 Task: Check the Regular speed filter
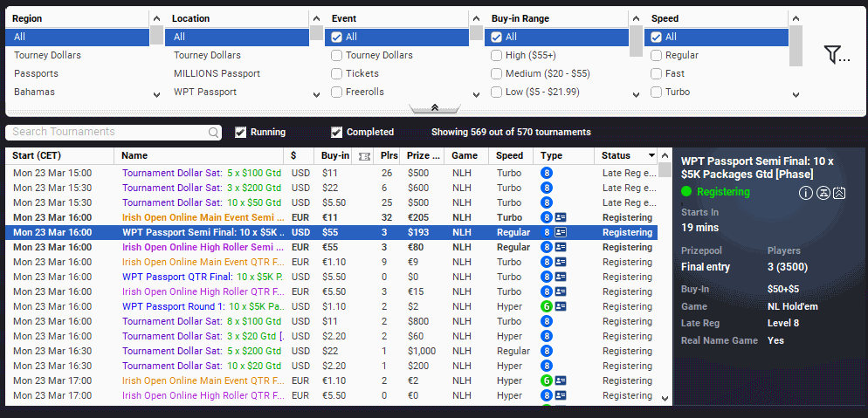pos(656,55)
